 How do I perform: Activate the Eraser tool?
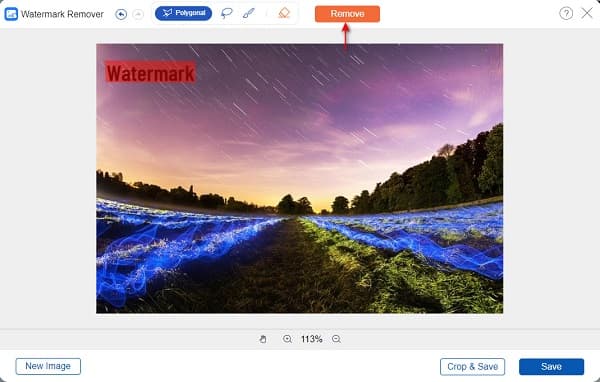pyautogui.click(x=284, y=13)
